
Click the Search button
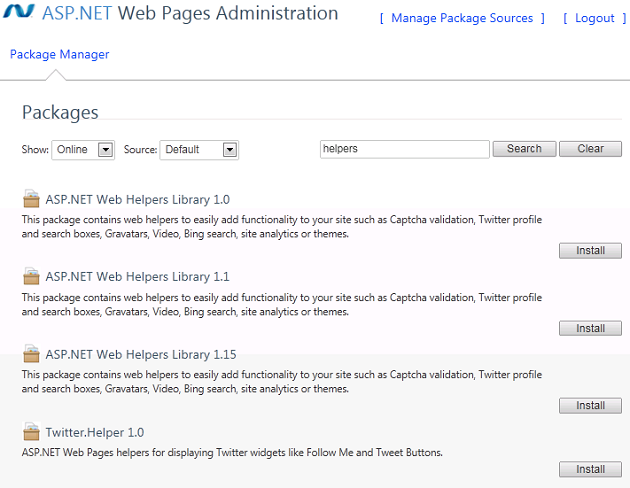coord(524,149)
